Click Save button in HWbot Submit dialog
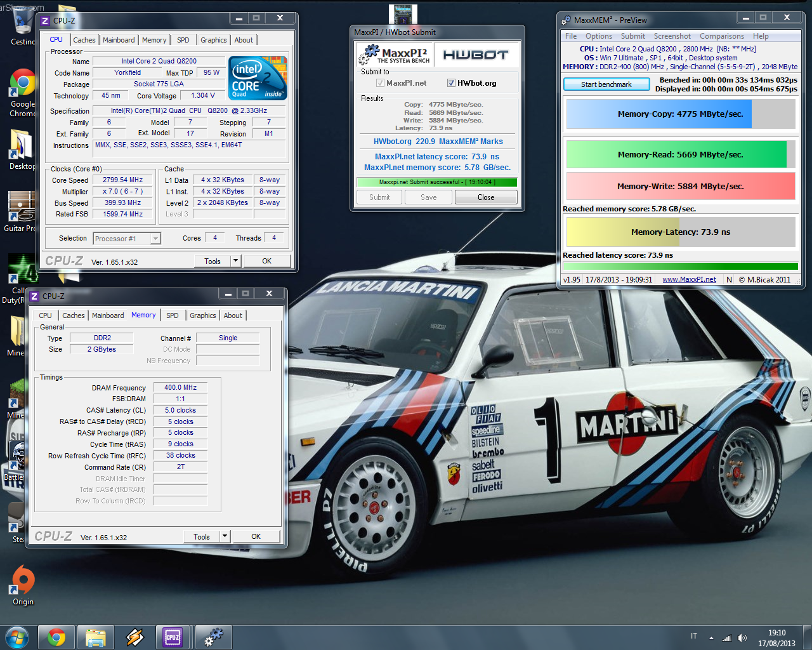The width and height of the screenshot is (812, 650). [429, 197]
